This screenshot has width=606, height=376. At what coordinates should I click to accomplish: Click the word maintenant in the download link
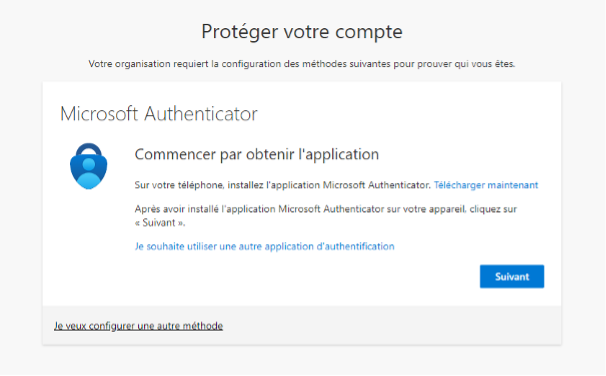click(x=513, y=185)
